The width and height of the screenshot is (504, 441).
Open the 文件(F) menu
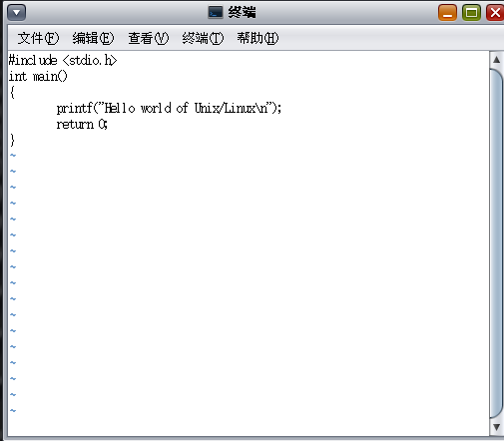(x=38, y=38)
